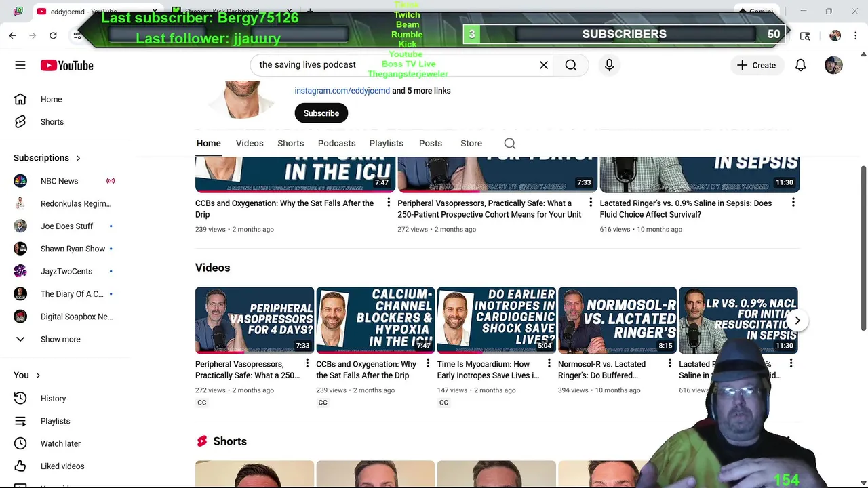
Task: Clear the search box text with X
Action: coord(544,65)
